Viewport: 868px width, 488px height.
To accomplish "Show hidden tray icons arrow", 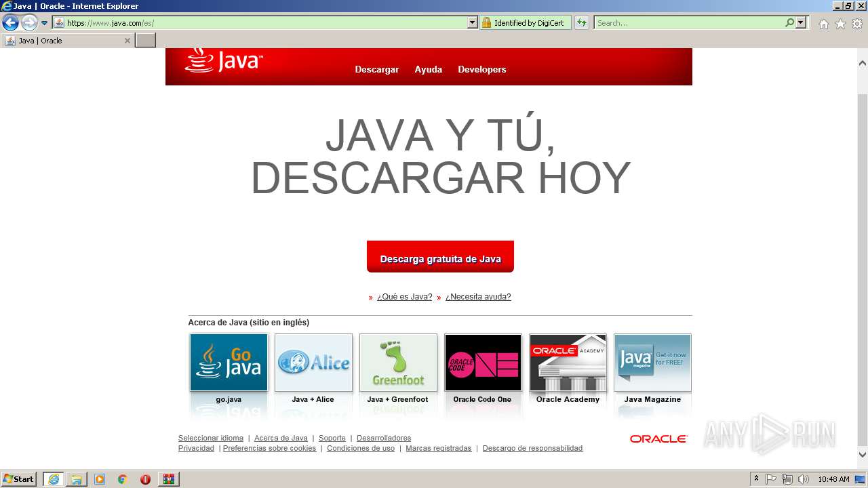I will (756, 479).
